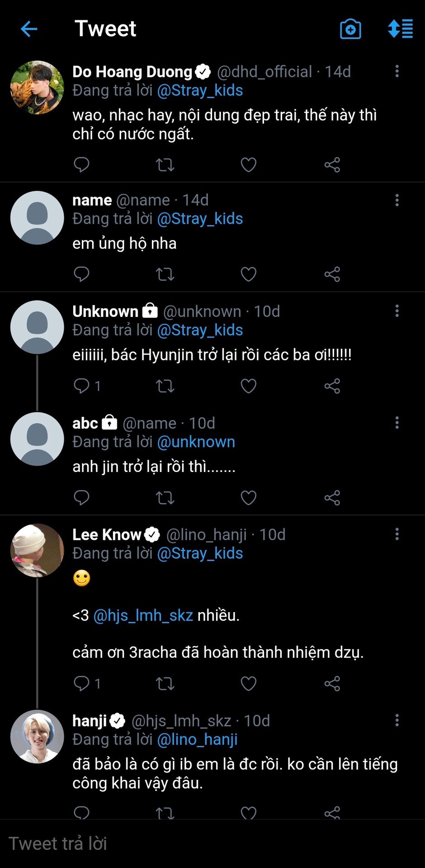Open the reply sorting icon in header
The height and width of the screenshot is (868, 425).
pos(400,29)
